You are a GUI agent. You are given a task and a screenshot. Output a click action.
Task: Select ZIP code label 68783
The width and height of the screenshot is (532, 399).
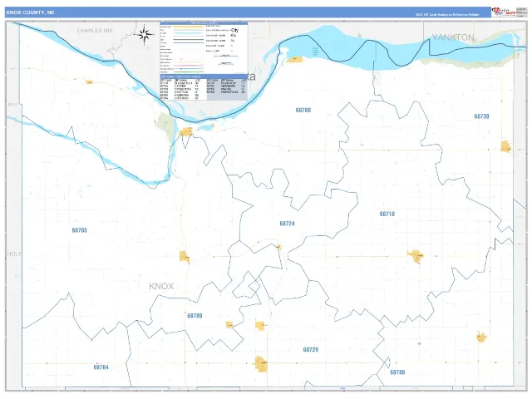(80, 230)
